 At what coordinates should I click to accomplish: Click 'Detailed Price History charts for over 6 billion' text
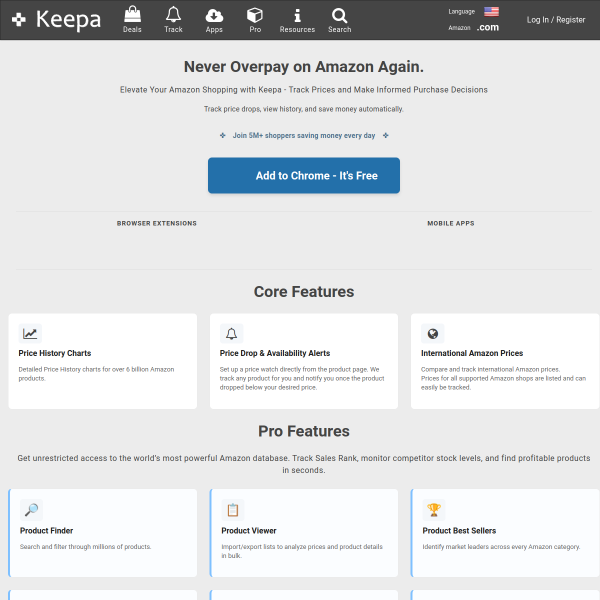[x=96, y=374]
